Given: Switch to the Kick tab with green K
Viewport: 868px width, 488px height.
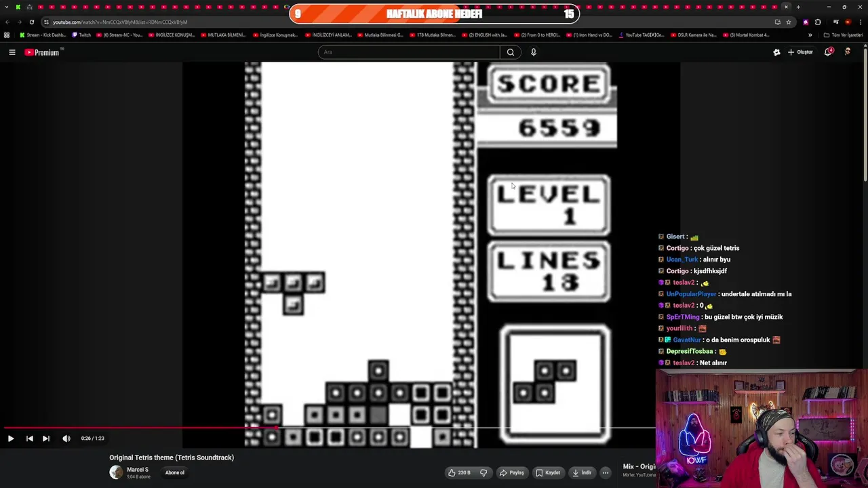Looking at the screenshot, I should pos(18,7).
